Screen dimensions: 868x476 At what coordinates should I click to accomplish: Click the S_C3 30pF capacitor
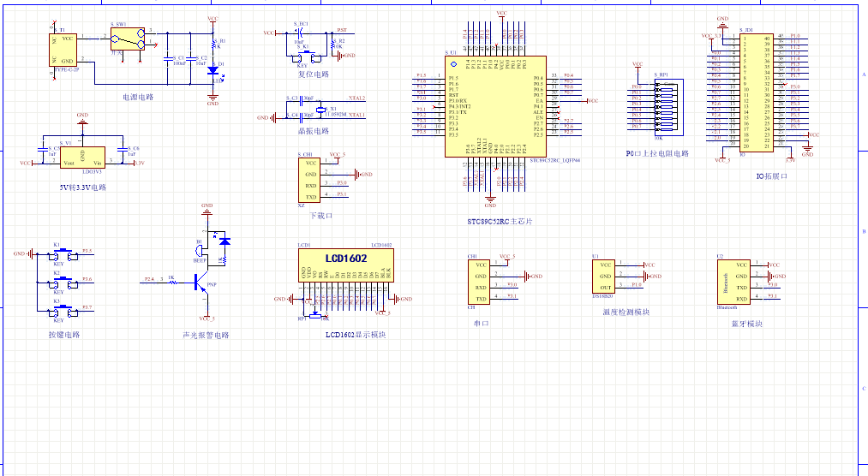301,101
